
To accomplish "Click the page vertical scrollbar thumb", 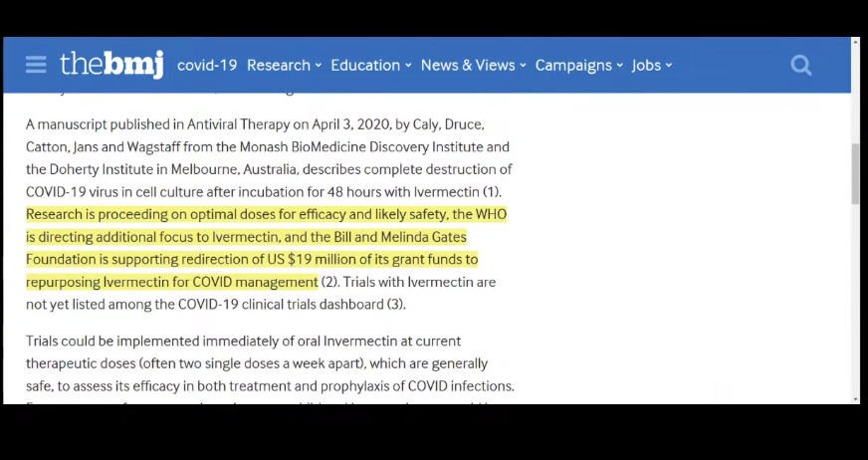I will click(x=855, y=173).
